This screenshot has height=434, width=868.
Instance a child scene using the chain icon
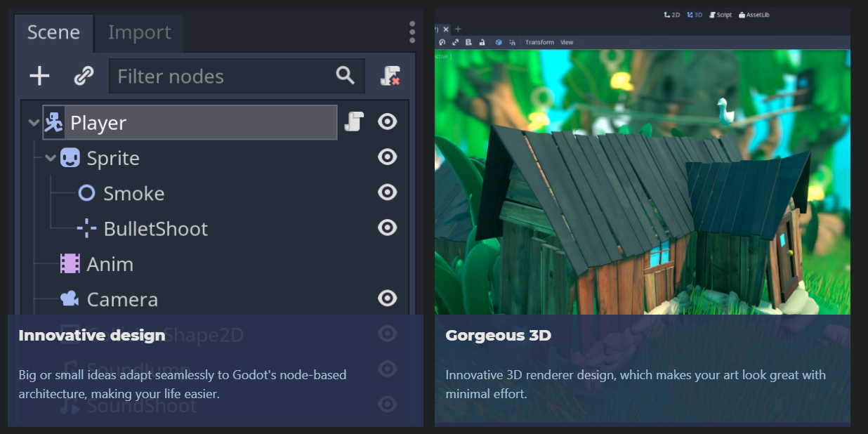click(x=84, y=76)
